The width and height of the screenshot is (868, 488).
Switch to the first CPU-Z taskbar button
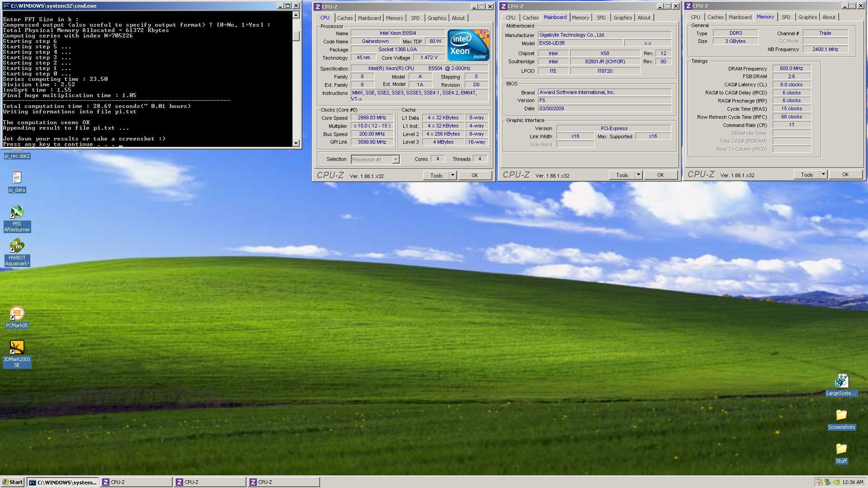pos(136,482)
